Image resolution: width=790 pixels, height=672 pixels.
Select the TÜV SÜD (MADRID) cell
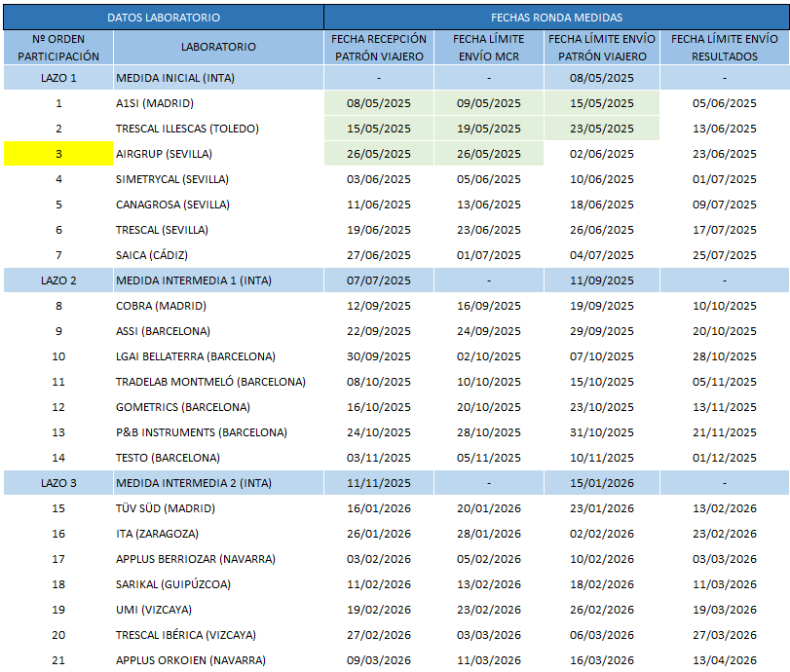218,508
